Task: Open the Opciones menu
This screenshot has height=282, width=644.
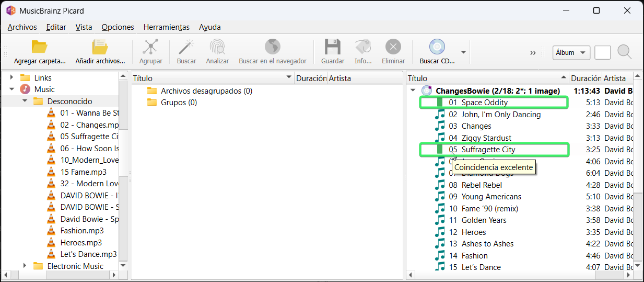Action: tap(118, 27)
